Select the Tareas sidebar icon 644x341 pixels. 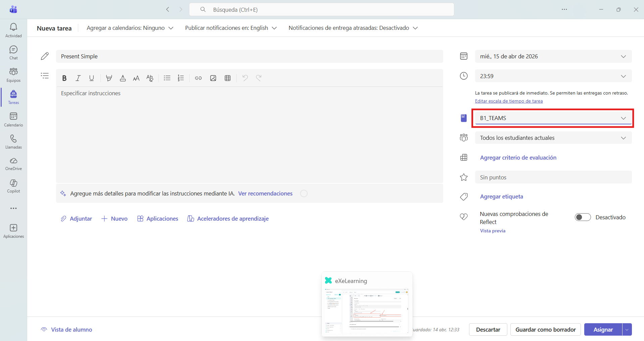[x=13, y=97]
